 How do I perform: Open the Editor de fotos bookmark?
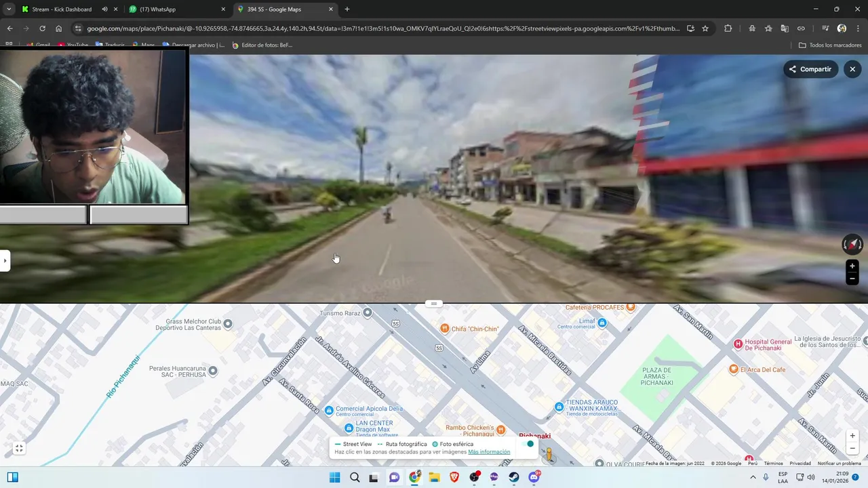pos(262,45)
